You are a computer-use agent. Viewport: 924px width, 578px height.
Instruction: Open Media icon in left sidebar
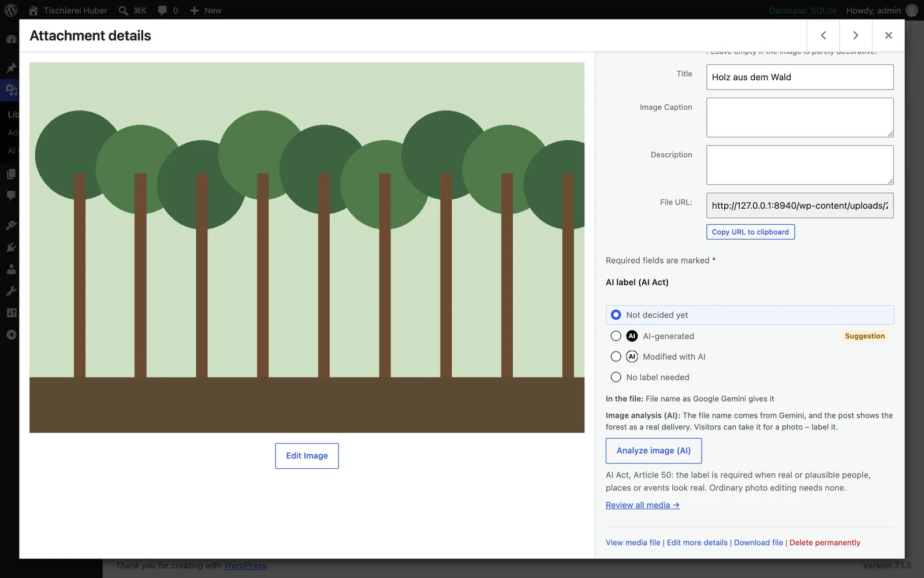click(x=11, y=90)
